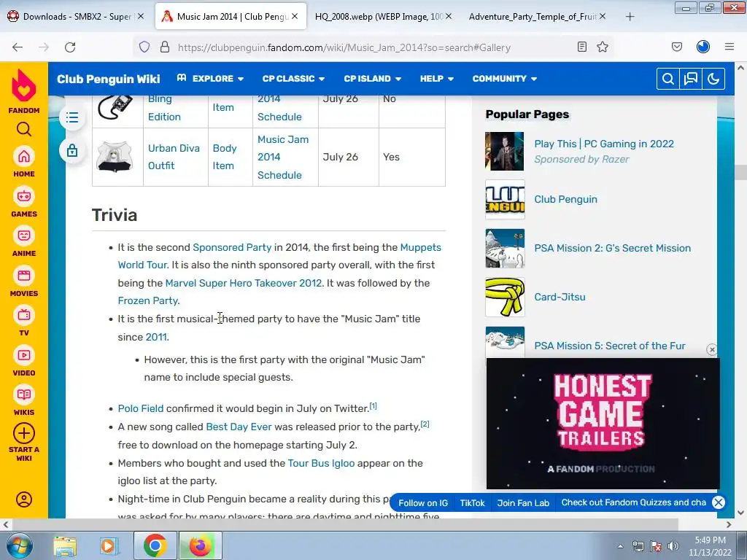Switch to Downloads - SMBX2 tab

pyautogui.click(x=76, y=17)
